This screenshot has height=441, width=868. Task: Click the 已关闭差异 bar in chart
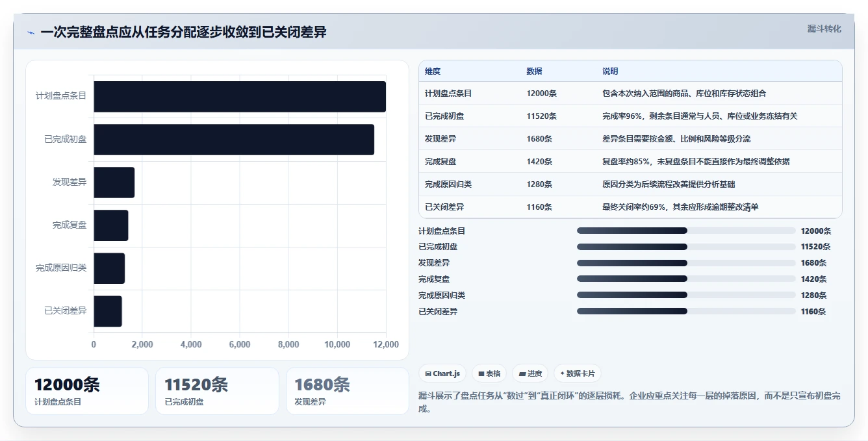[108, 311]
